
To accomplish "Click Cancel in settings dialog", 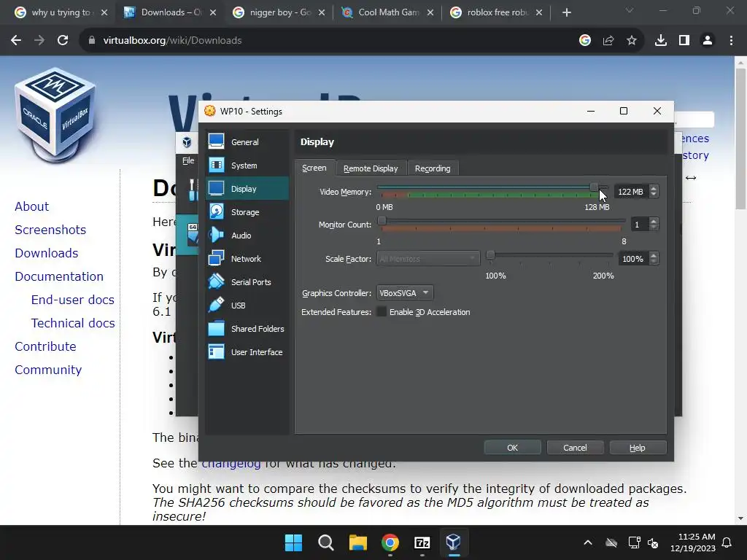I will point(575,448).
